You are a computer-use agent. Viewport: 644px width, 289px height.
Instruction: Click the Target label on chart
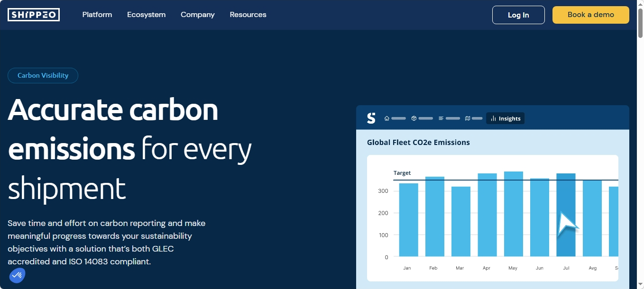click(402, 173)
